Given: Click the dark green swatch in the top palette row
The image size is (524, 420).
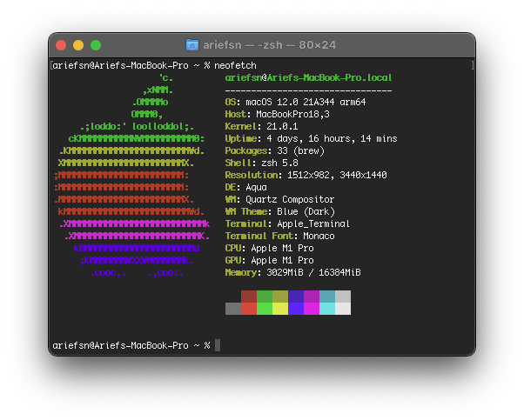Looking at the screenshot, I should coord(265,297).
